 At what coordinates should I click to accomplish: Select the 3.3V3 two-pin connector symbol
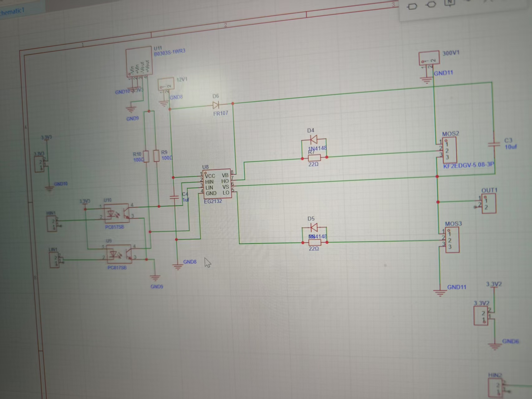pos(40,164)
